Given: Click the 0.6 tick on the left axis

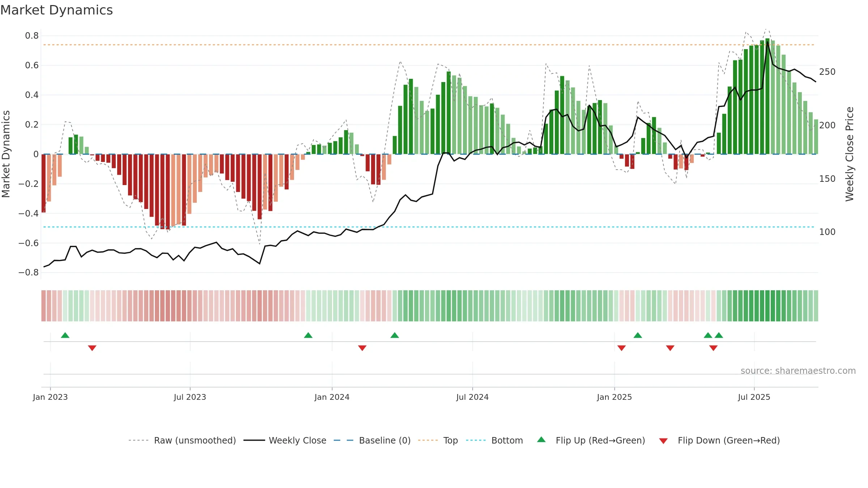Looking at the screenshot, I should tap(32, 65).
